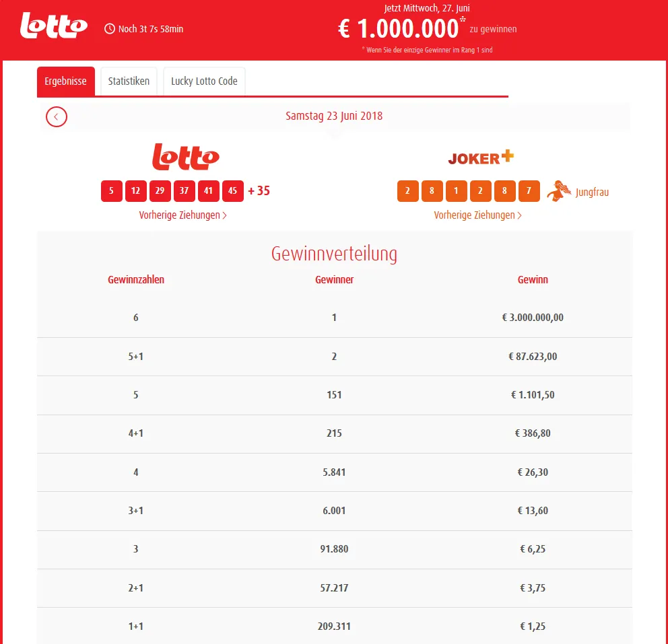Click the Gewinnzahlen column header
The height and width of the screenshot is (644, 668).
136,280
